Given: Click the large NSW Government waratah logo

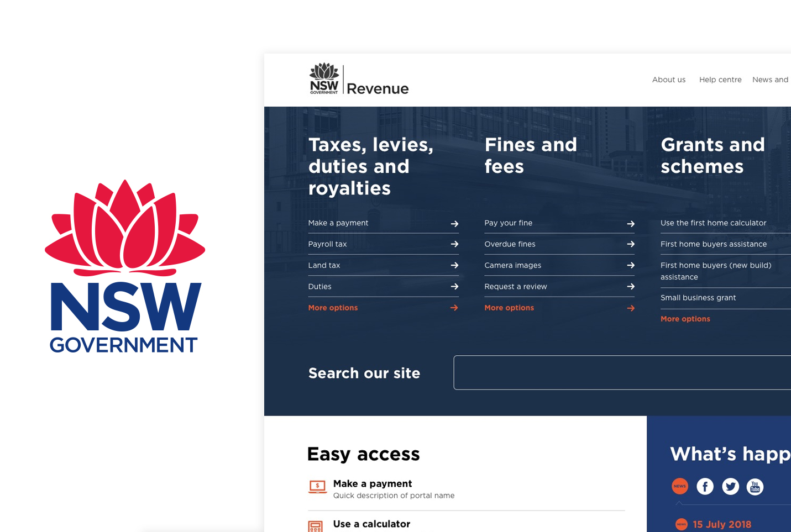Looking at the screenshot, I should tap(125, 266).
